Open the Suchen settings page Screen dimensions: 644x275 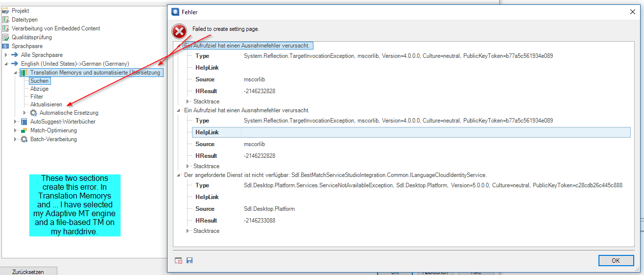pos(39,81)
